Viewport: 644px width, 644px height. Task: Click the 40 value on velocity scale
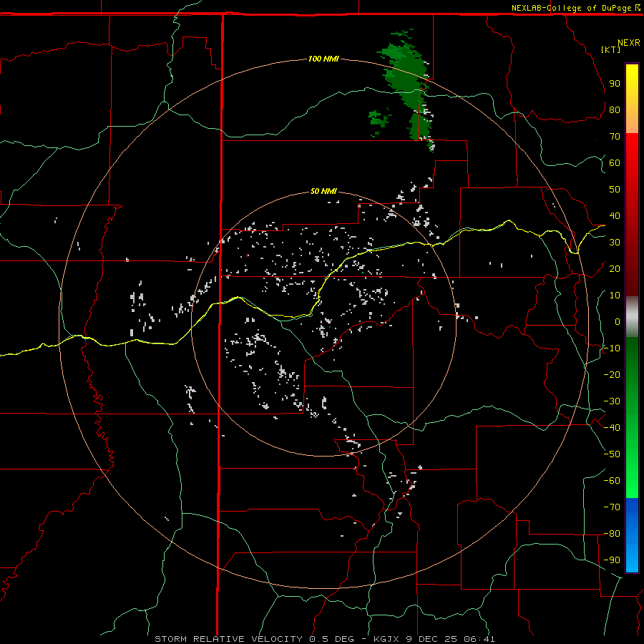coord(615,215)
